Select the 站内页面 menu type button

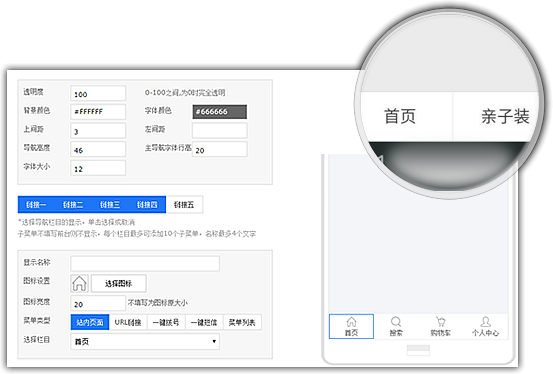pyautogui.click(x=90, y=322)
